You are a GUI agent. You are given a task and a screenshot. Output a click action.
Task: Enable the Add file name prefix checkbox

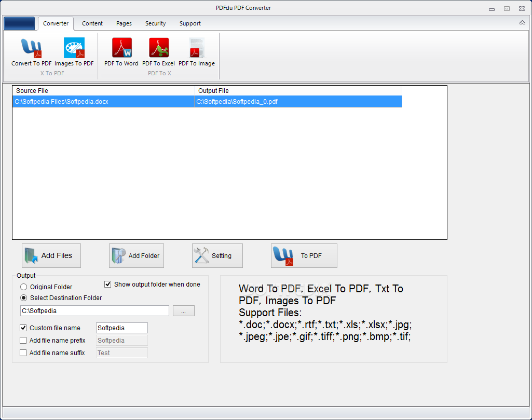click(x=23, y=340)
